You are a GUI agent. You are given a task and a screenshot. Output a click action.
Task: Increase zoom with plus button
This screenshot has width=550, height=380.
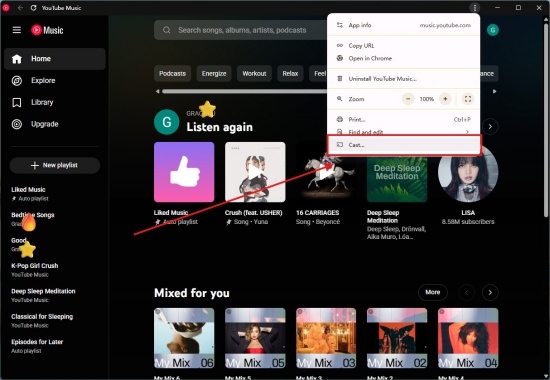tap(445, 99)
